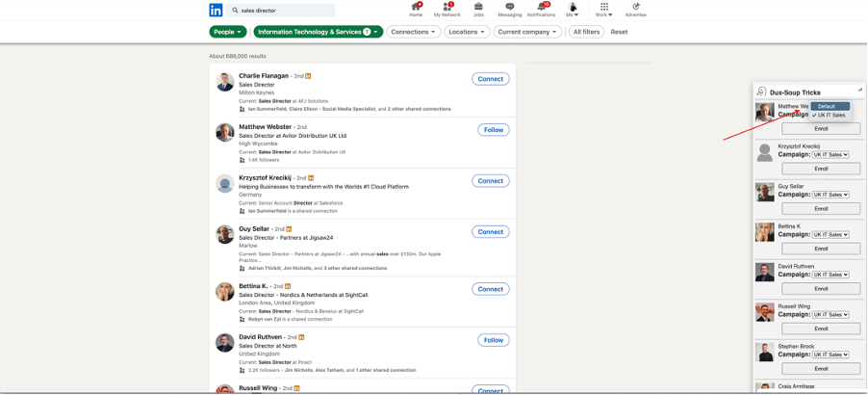Follow Matthew Webster

tap(494, 130)
